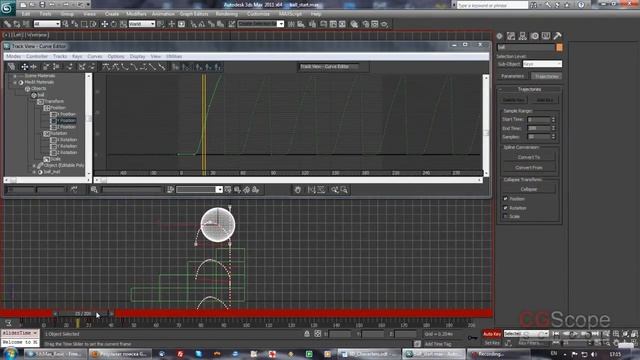Click the Convert From button

[529, 168]
